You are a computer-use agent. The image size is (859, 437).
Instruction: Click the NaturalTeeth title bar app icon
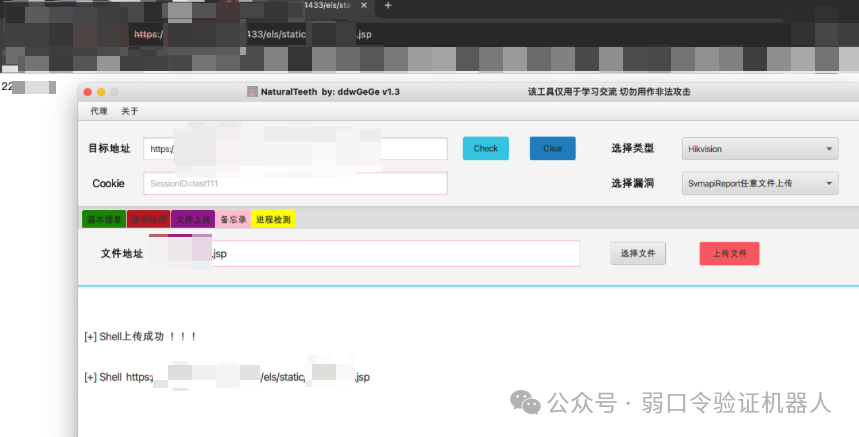252,92
